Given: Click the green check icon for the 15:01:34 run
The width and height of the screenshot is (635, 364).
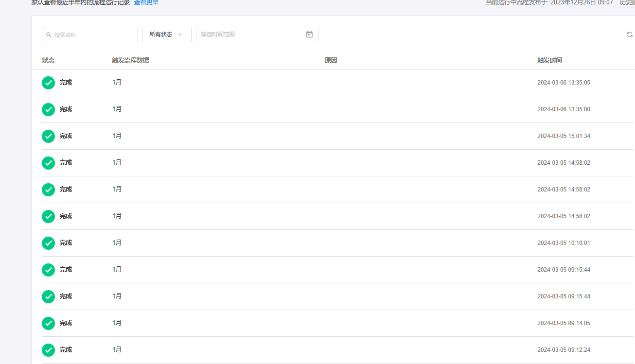Looking at the screenshot, I should coord(49,136).
